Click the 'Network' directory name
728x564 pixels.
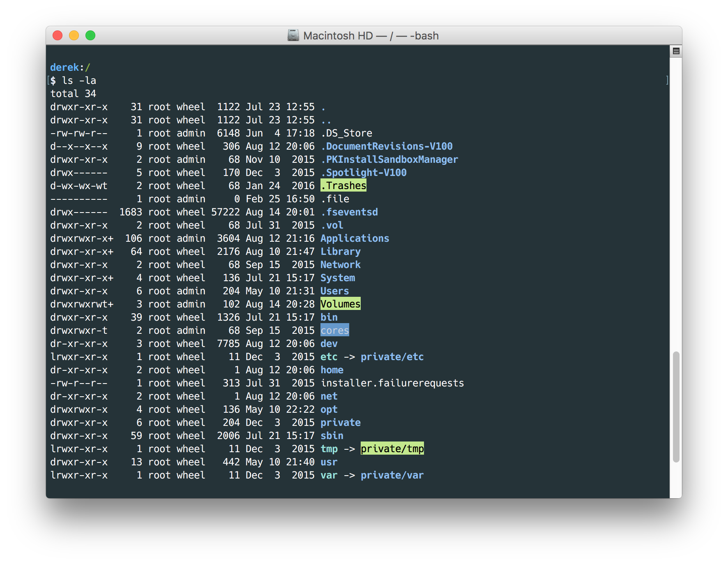tap(341, 265)
